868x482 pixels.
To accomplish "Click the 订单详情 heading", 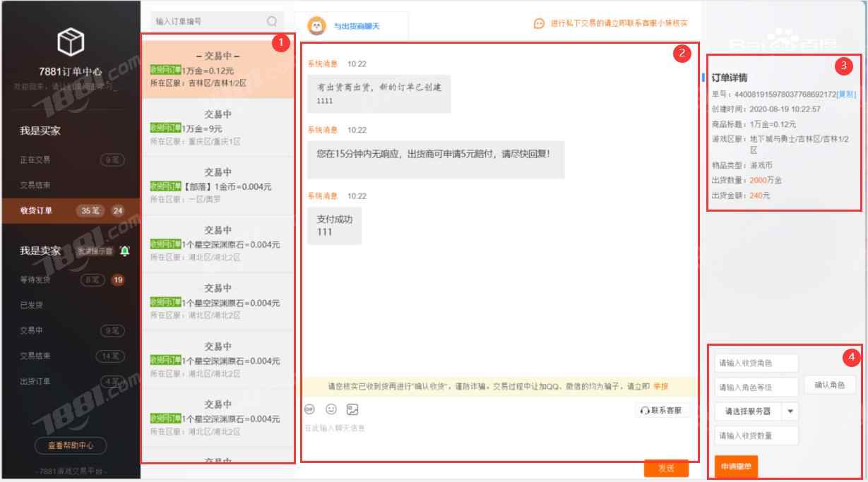I will 730,78.
